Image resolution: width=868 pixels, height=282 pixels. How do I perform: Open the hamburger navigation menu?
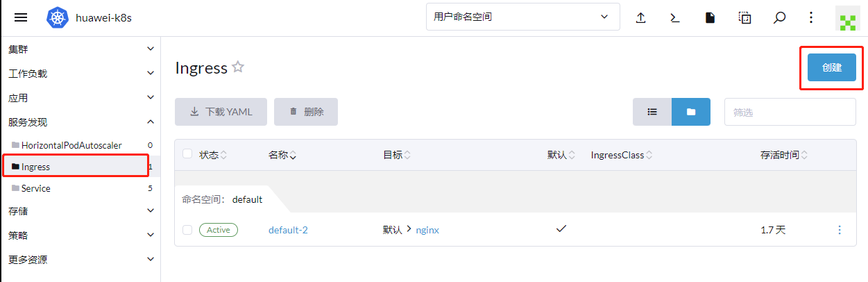21,17
